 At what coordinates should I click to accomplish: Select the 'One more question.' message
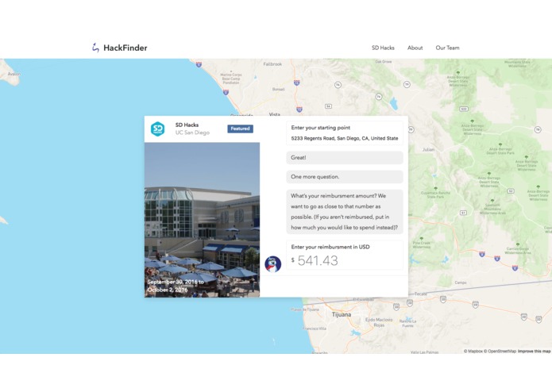(x=345, y=177)
